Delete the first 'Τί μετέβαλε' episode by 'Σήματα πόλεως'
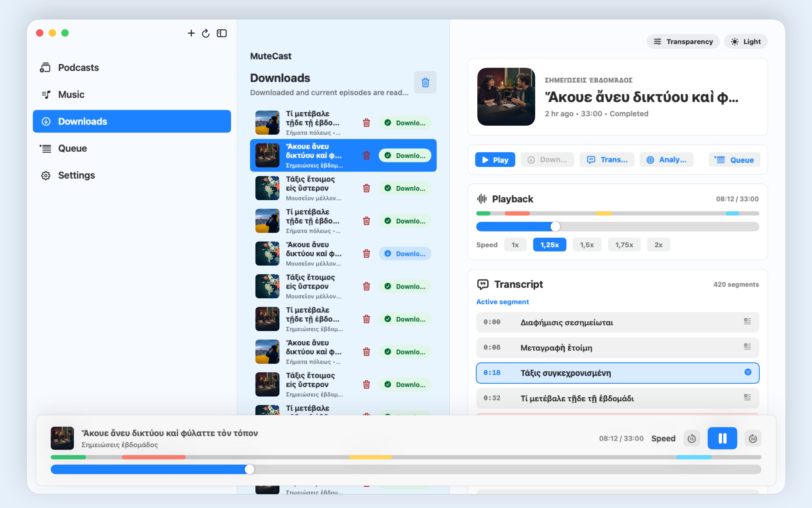The width and height of the screenshot is (812, 508). coord(367,123)
